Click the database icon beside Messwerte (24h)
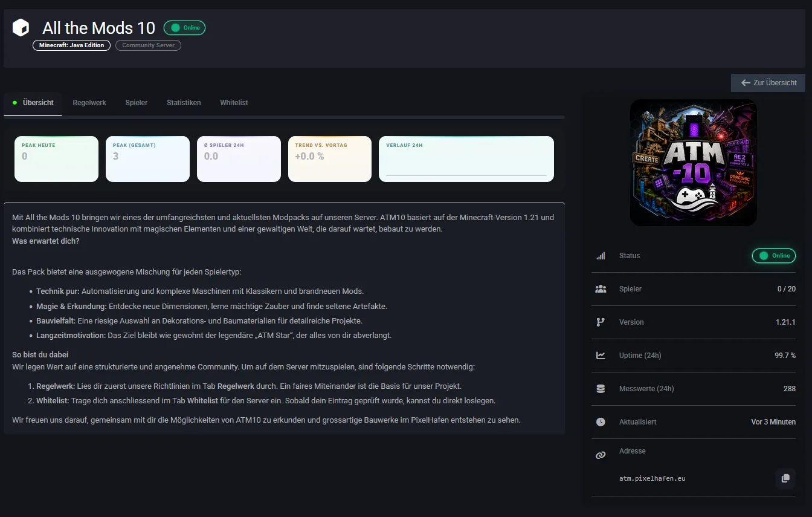The height and width of the screenshot is (517, 812). click(x=601, y=389)
